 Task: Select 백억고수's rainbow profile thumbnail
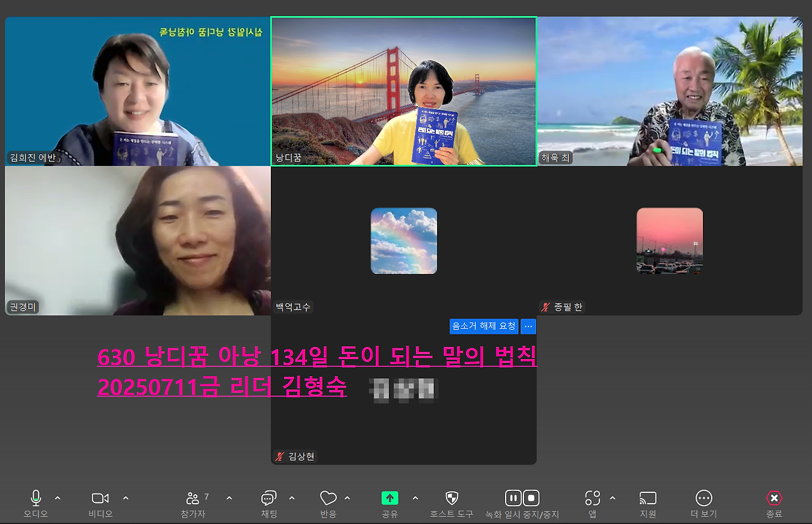[403, 240]
